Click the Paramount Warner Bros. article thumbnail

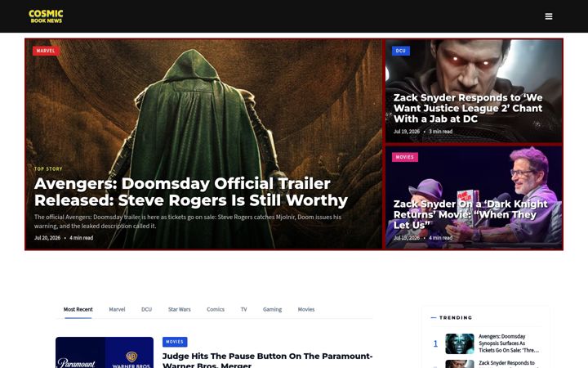(x=105, y=352)
